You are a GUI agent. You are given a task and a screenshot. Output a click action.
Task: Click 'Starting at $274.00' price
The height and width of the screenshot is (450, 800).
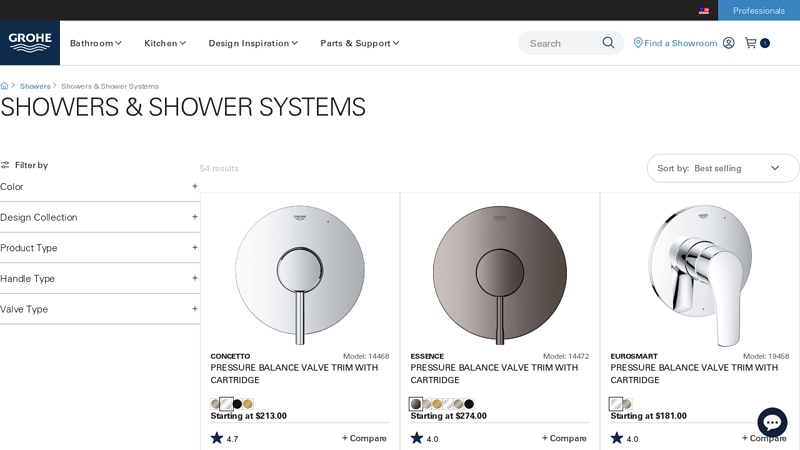pyautogui.click(x=448, y=416)
